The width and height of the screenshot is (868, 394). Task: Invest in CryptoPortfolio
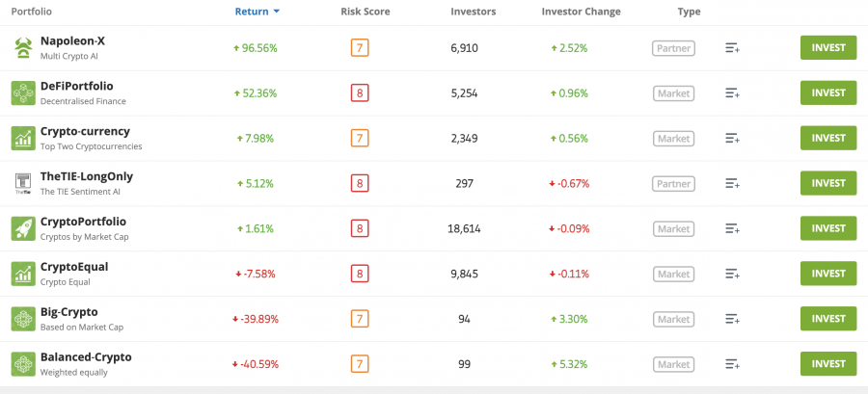(828, 228)
